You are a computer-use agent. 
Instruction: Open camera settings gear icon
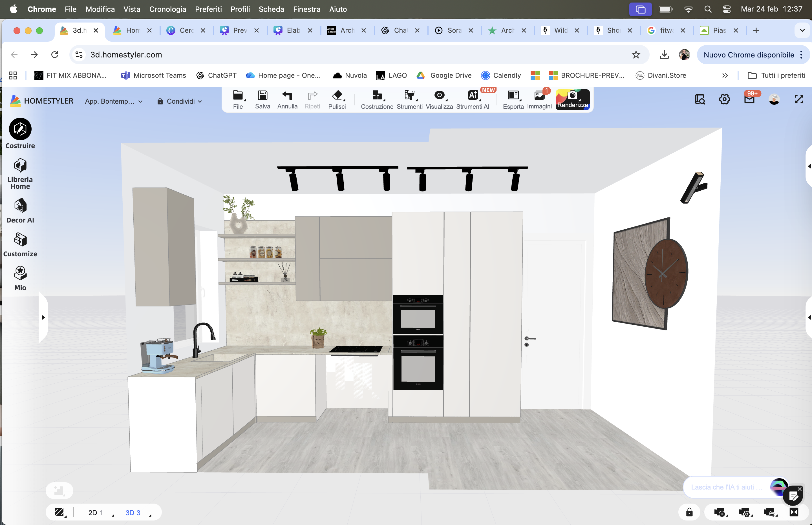coord(744,512)
